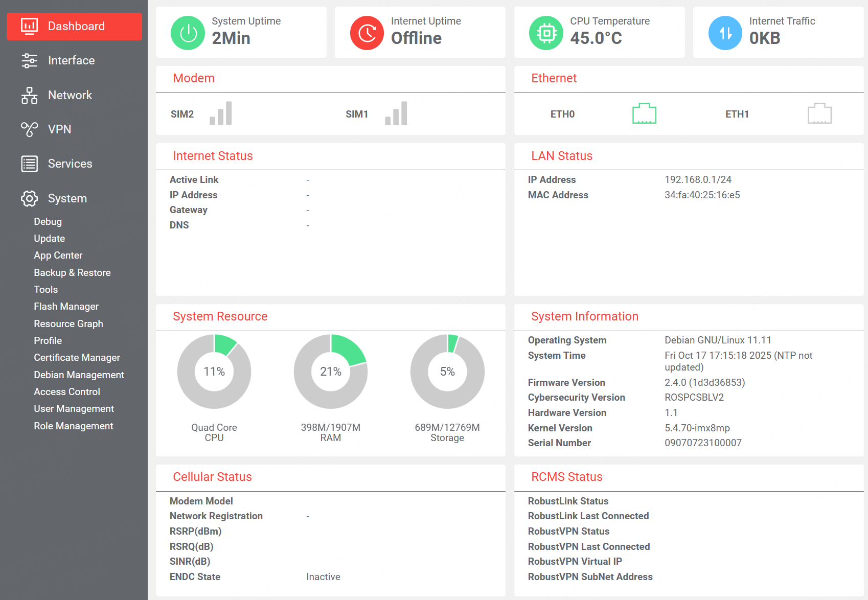Click the blue Internet Traffic arrows icon
The image size is (868, 600).
point(725,33)
